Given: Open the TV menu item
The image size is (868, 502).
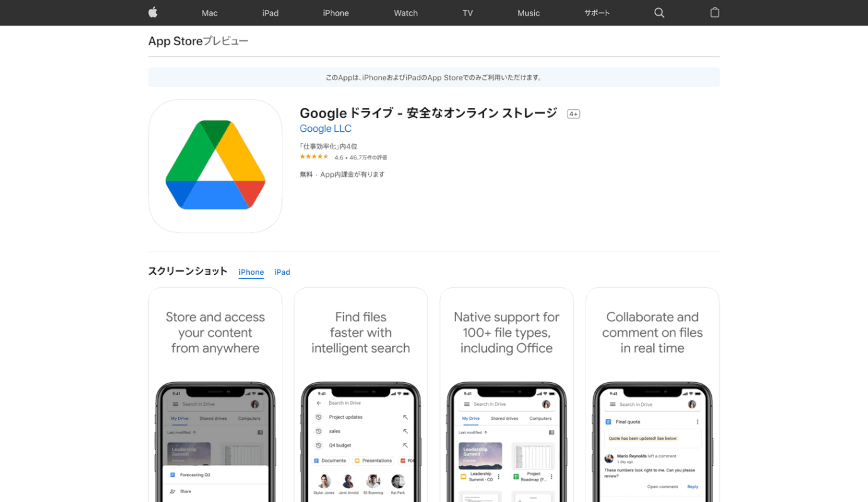Looking at the screenshot, I should tap(467, 13).
